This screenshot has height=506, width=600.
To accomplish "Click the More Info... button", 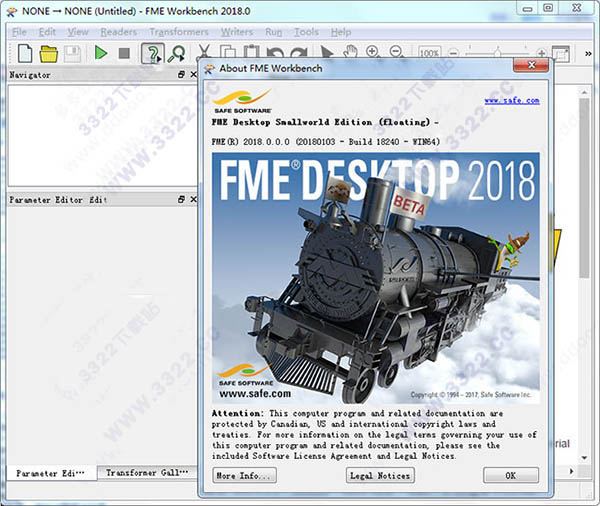I will click(x=245, y=475).
